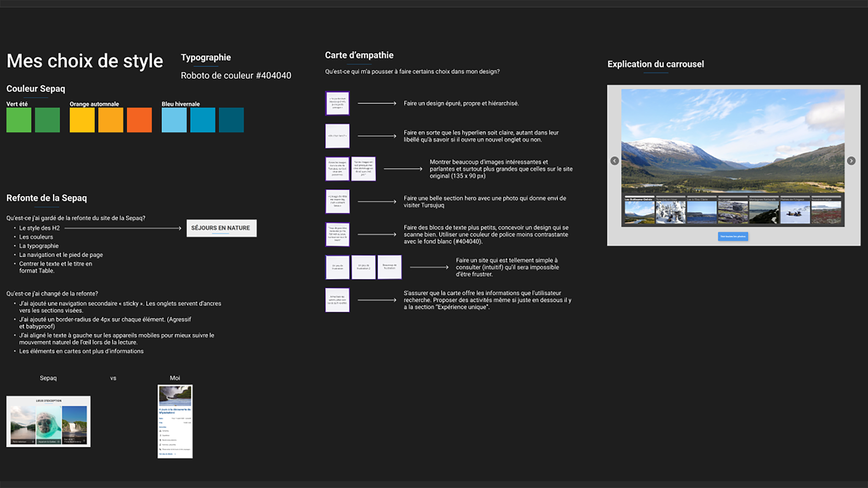The image size is (868, 488).
Task: Select the snowy trees carousel thumbnail
Action: pos(671,212)
